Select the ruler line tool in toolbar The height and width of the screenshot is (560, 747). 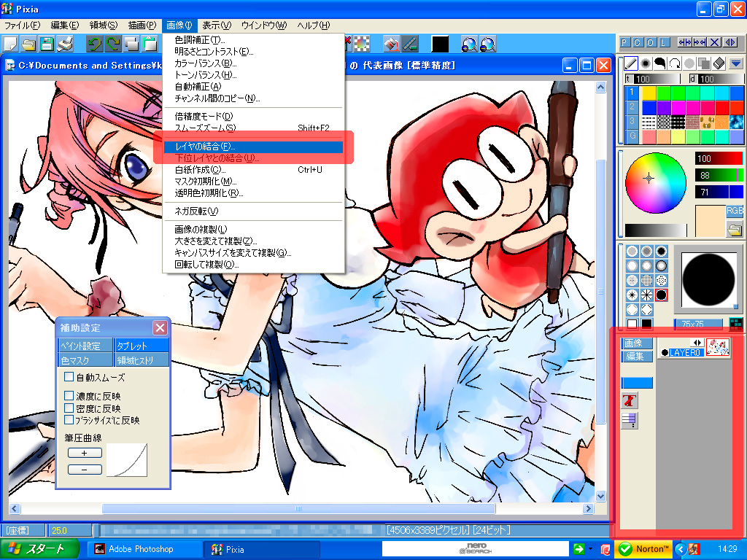410,44
